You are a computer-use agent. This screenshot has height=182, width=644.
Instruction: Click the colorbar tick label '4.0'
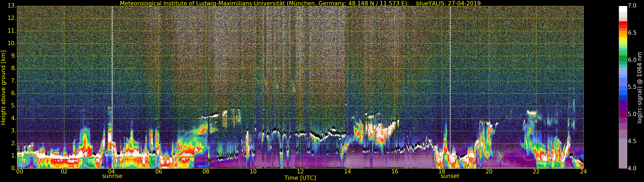point(632,168)
